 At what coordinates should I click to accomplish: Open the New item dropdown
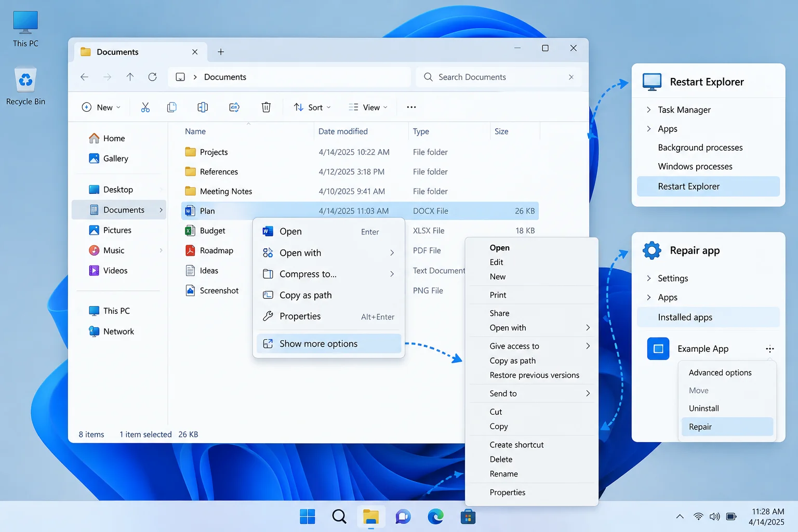coord(101,108)
